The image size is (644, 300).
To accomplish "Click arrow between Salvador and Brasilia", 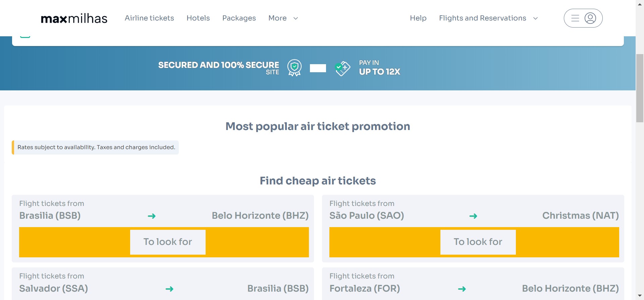I will [169, 289].
